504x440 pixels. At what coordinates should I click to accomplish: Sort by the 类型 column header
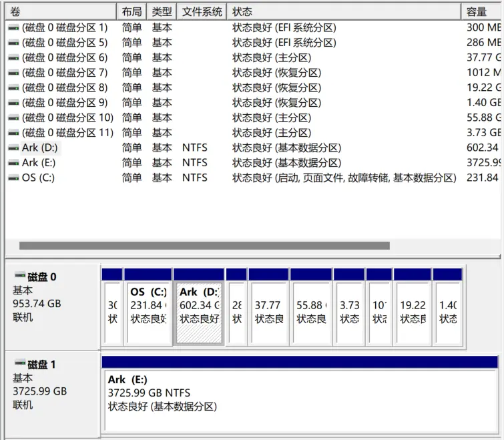(162, 12)
